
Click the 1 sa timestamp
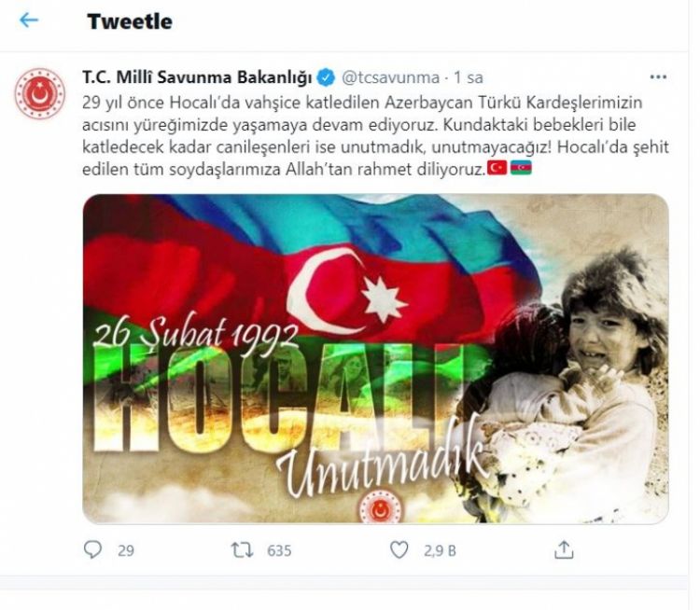click(469, 77)
